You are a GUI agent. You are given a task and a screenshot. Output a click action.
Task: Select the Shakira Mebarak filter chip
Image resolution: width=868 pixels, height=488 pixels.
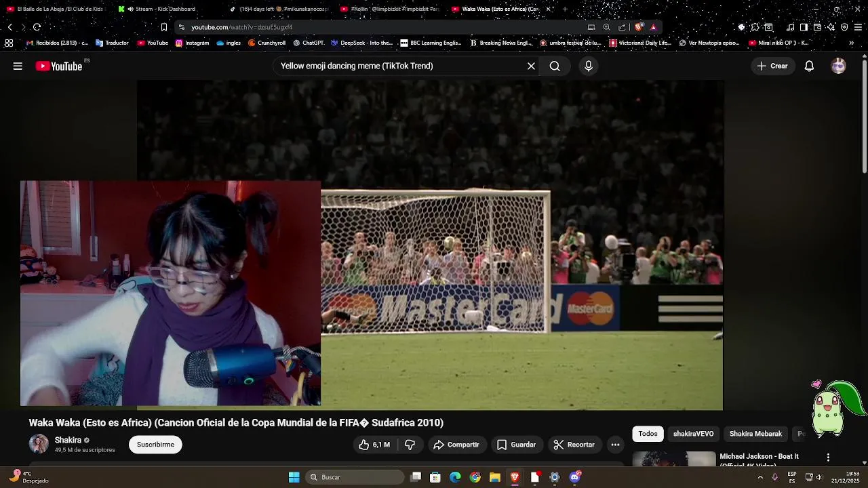[x=755, y=434]
